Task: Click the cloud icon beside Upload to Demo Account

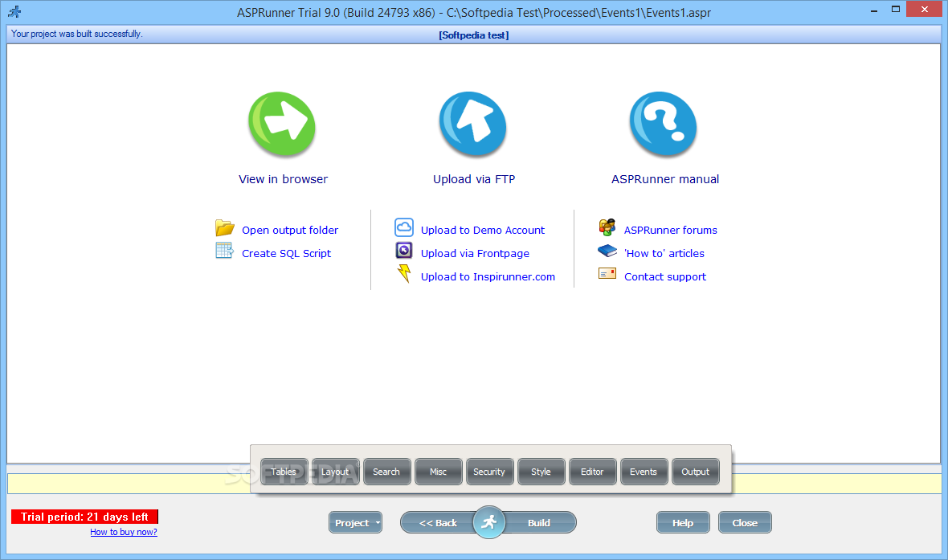Action: 404,227
